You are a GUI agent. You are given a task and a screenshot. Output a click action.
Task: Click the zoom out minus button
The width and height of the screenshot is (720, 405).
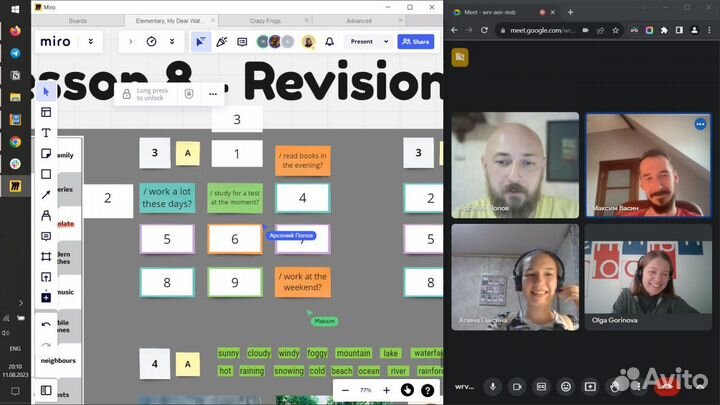click(345, 390)
